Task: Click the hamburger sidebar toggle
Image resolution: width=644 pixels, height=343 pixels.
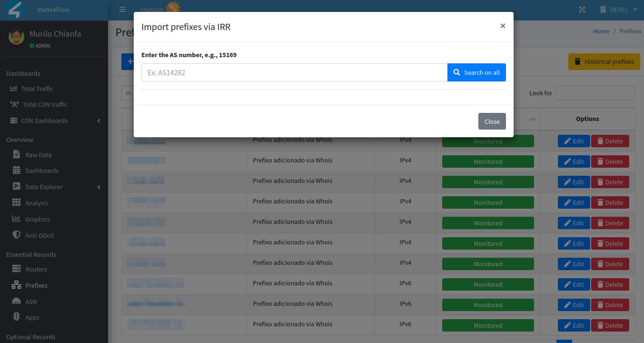Action: (x=122, y=9)
